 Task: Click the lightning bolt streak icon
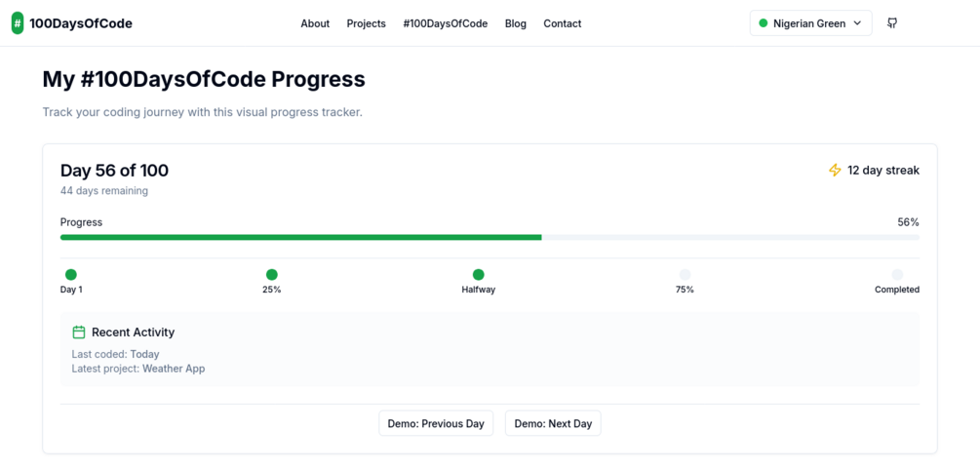coord(835,171)
